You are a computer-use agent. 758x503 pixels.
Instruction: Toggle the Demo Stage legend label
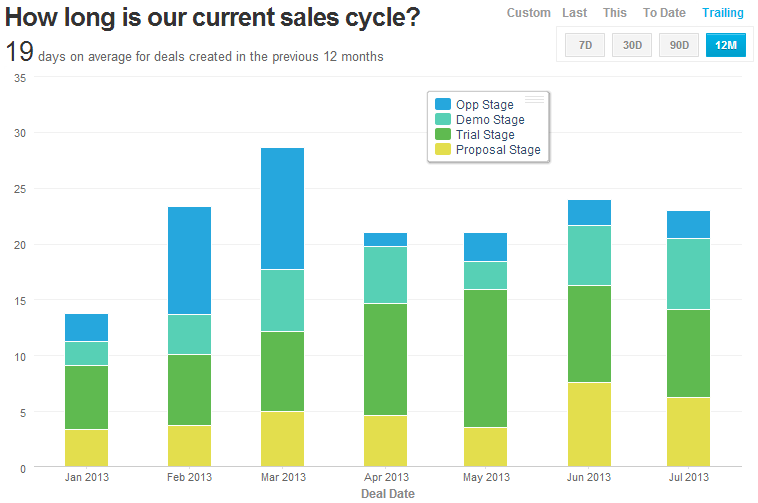coord(490,120)
